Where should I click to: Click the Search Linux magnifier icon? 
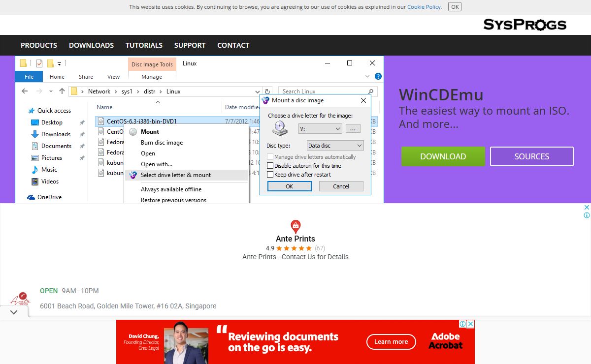point(371,91)
